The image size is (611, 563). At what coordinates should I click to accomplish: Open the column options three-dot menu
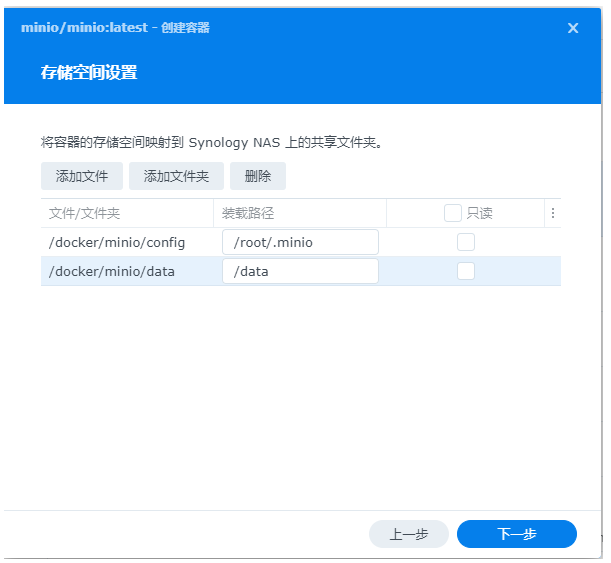tap(553, 213)
